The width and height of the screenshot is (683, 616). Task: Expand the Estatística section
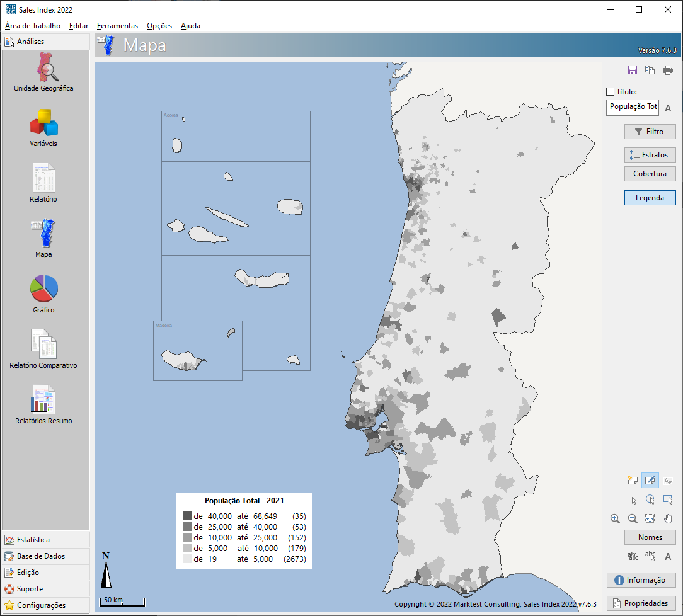tap(42, 540)
